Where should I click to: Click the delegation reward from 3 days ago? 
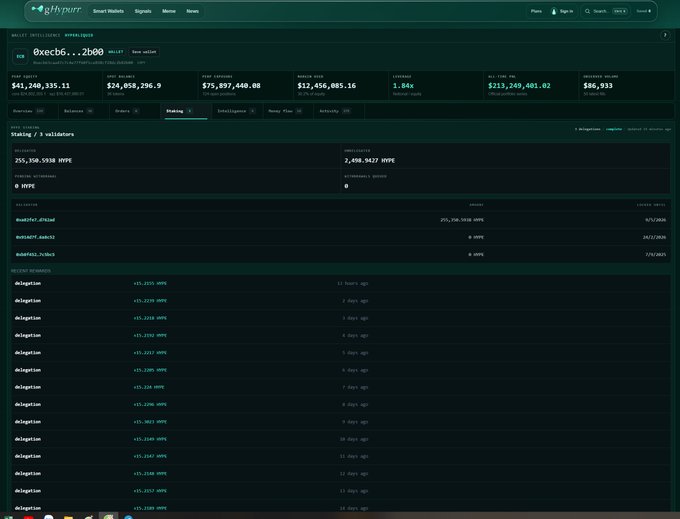[x=340, y=318]
